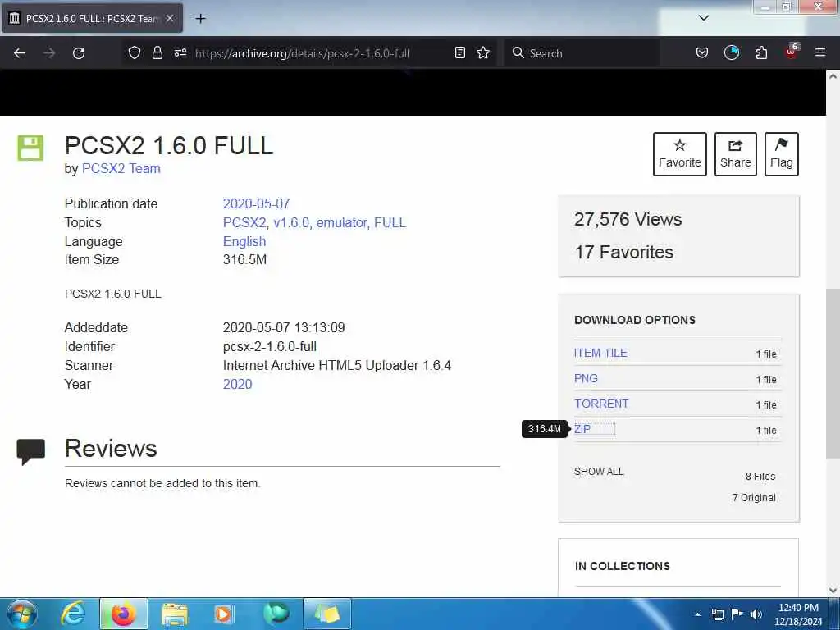Click the English language link
Viewport: 840px width, 630px height.
(244, 242)
